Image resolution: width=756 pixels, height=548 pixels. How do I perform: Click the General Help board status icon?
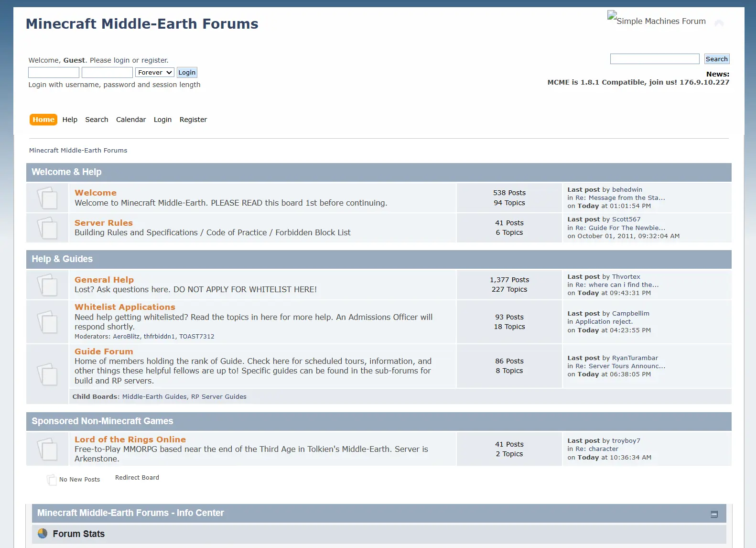point(47,285)
